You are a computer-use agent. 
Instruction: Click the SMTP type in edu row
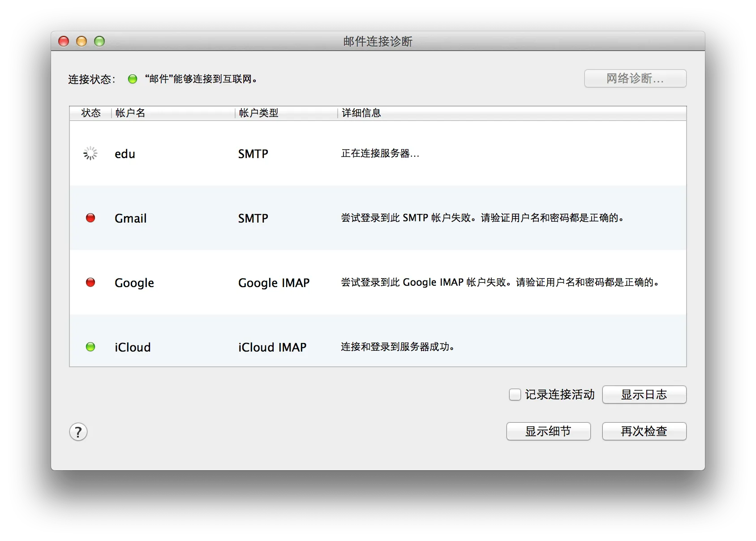(253, 154)
